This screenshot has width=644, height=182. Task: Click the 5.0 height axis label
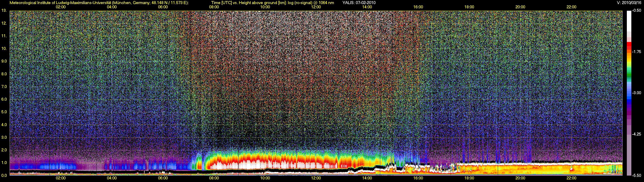pos(4,112)
